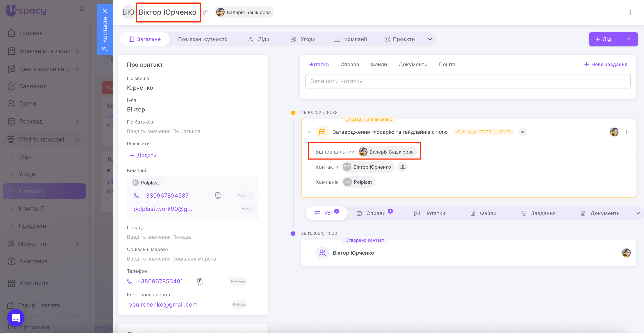Click Валерія Башкірова owner chip in header
This screenshot has width=644, height=333.
[x=244, y=12]
